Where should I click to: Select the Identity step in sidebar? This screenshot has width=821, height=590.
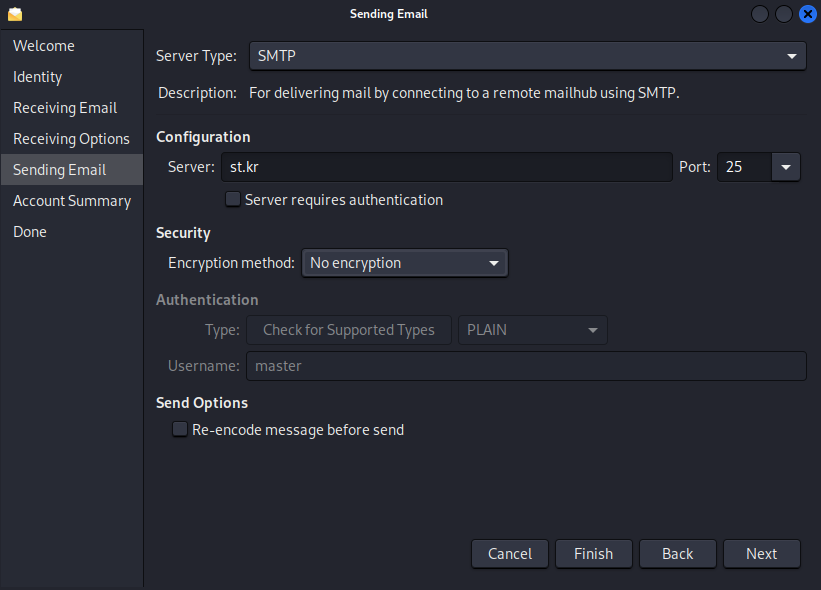click(37, 77)
